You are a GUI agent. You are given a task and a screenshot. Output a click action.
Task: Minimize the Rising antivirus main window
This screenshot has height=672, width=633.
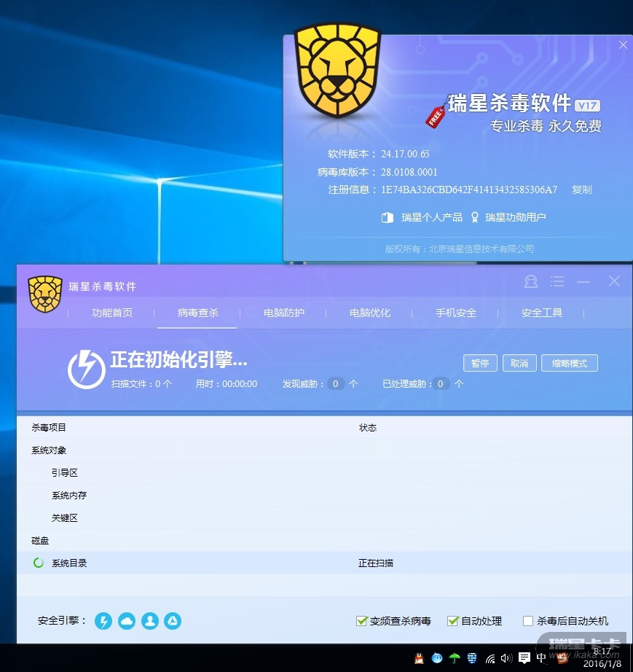coord(583,282)
